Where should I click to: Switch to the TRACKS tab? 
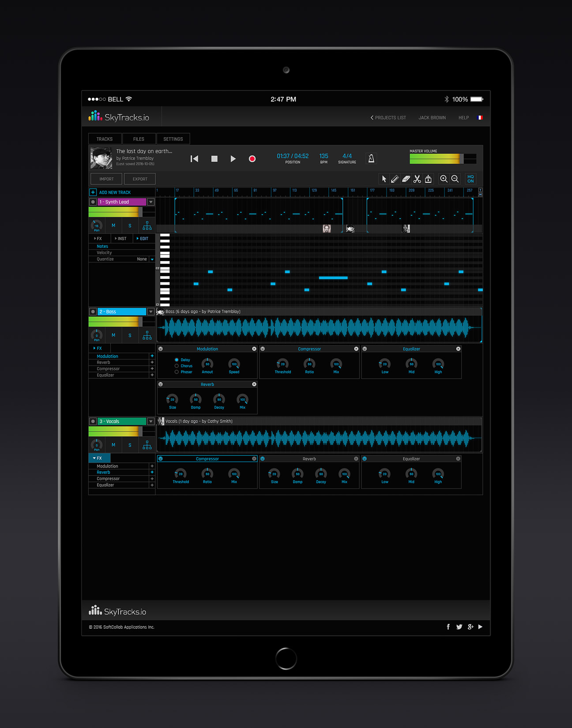[x=105, y=139]
